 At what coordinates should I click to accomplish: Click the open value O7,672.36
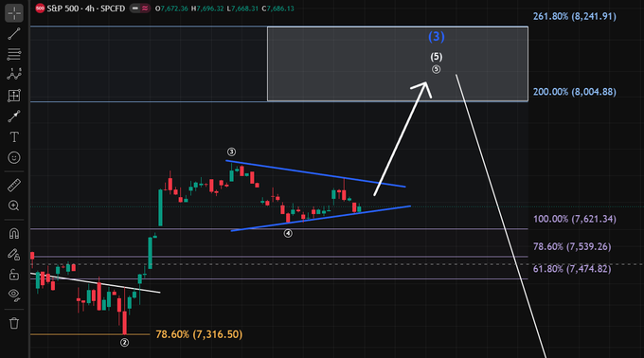pos(171,9)
